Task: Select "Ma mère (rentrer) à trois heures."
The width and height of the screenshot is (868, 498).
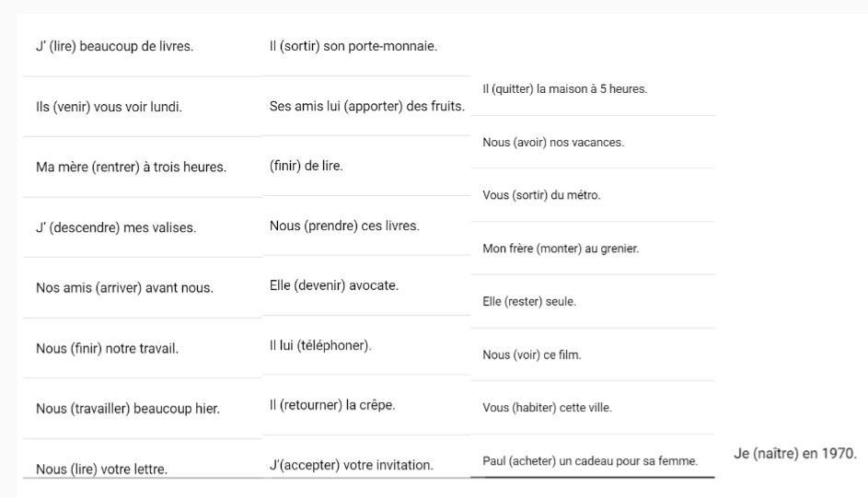Action: pos(132,168)
